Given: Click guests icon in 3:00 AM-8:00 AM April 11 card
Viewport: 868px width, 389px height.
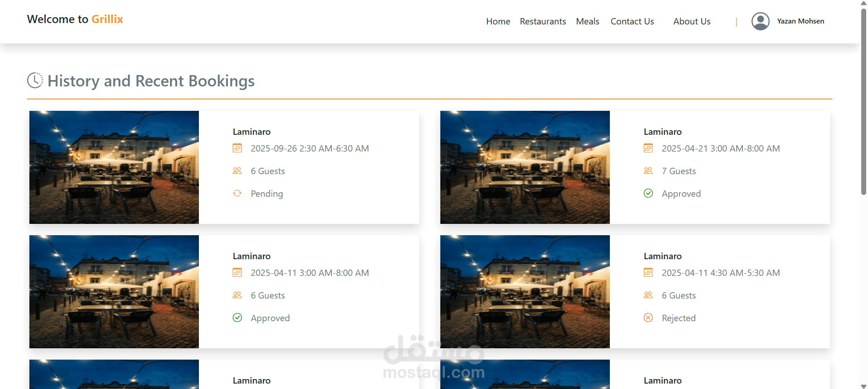Looking at the screenshot, I should coord(237,295).
